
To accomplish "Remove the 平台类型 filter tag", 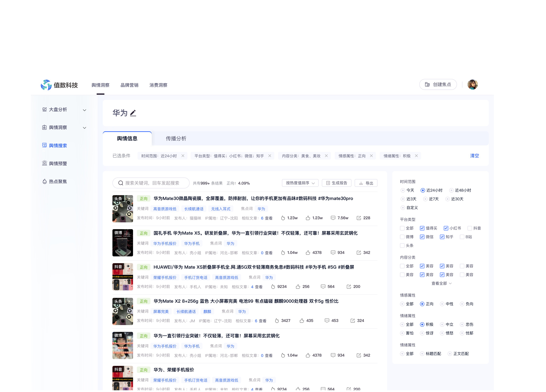I will click(x=270, y=156).
